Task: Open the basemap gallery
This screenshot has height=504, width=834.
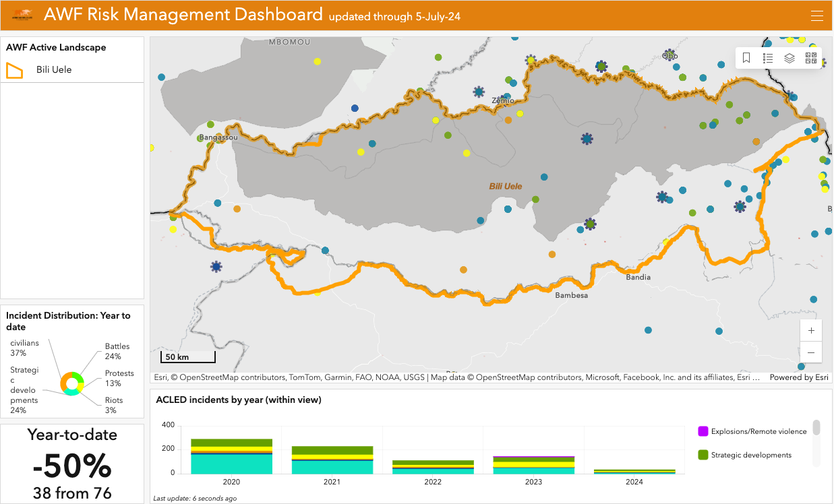Action: (811, 58)
